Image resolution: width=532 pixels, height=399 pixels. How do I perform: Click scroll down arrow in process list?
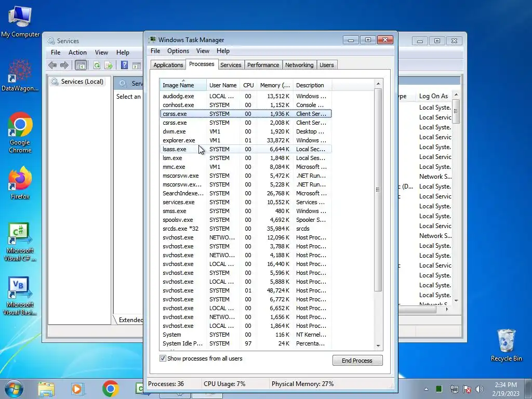[x=378, y=346]
